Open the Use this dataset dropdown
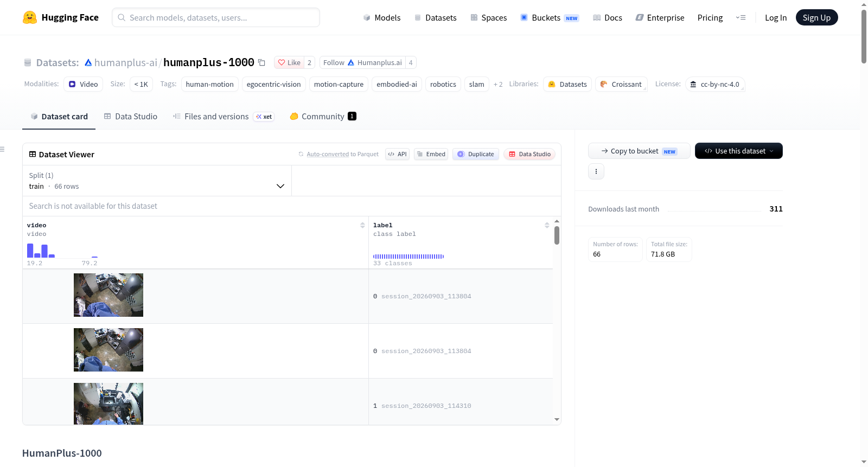This screenshot has height=467, width=868. point(739,151)
